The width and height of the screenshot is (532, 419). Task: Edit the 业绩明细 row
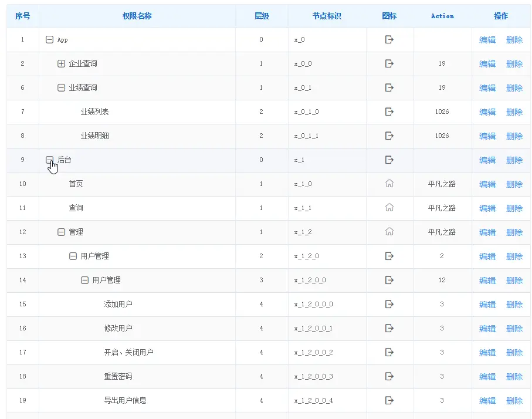[x=487, y=137]
